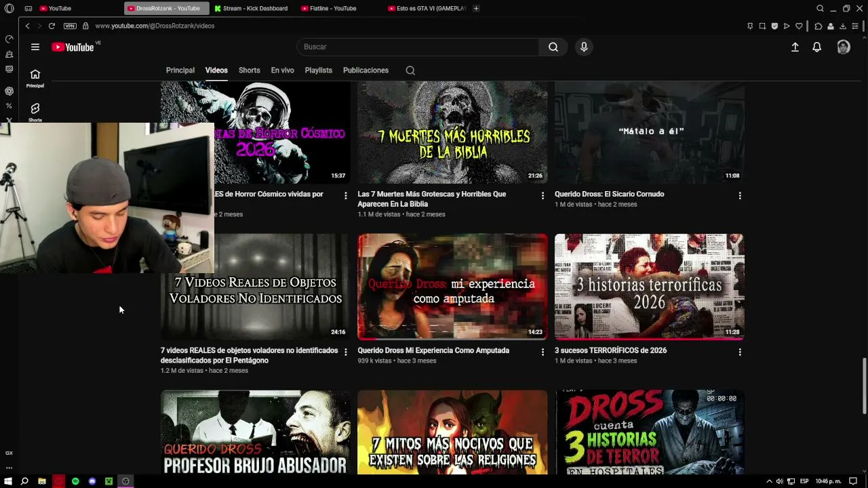Image resolution: width=868 pixels, height=488 pixels.
Task: Open title 3 sucesos TERRORÍFICOS de 2026
Action: [610, 350]
